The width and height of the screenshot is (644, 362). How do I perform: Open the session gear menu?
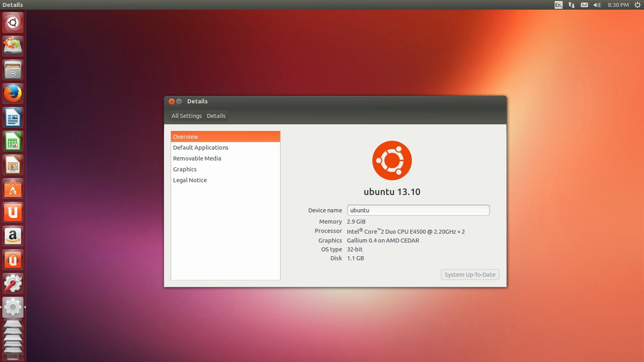638,5
